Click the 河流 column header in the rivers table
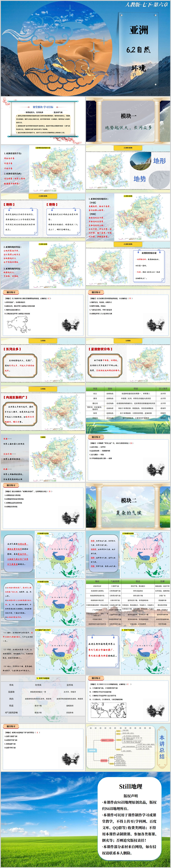This screenshot has width=171, height=868. (x=95, y=389)
